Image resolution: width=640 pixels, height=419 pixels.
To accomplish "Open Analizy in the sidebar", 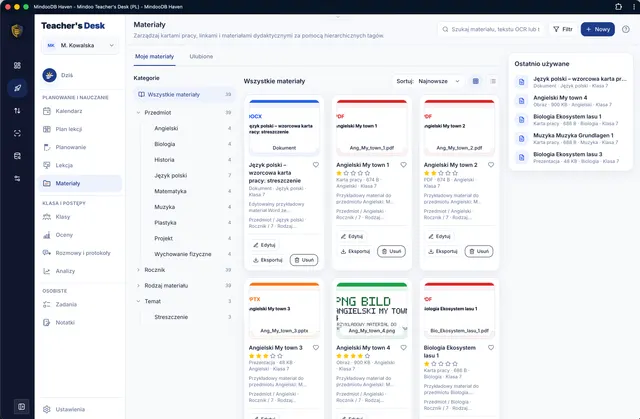I will coord(80,271).
